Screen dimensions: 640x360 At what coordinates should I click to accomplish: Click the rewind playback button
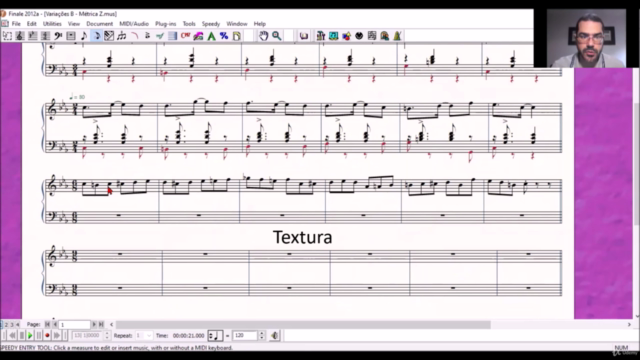(12, 336)
